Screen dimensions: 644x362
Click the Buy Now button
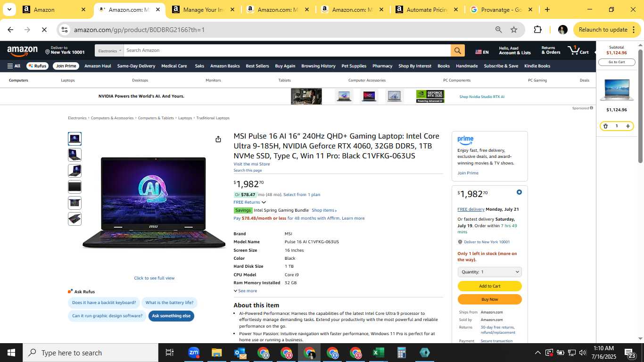489,299
